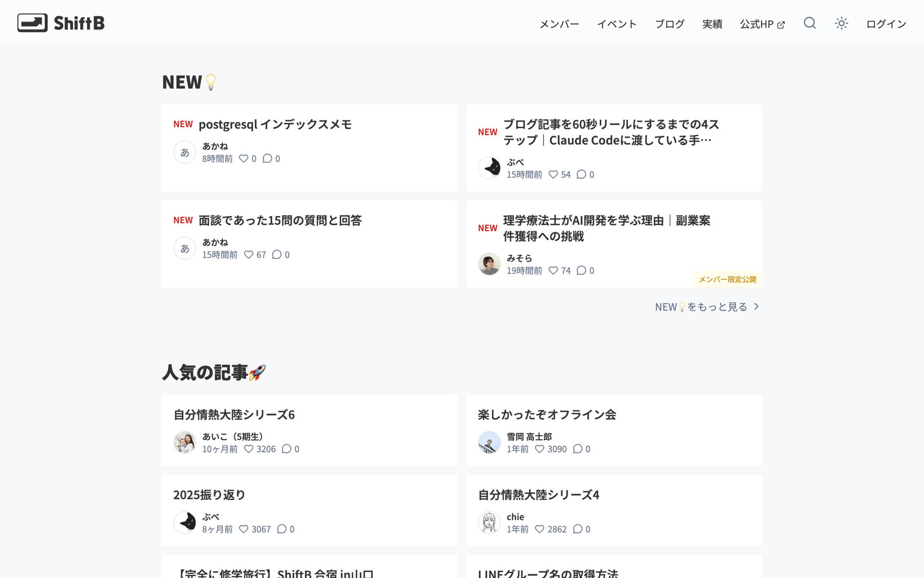The height and width of the screenshot is (578, 924).
Task: Click 雪岡 高士郎 avatar
Action: click(489, 442)
